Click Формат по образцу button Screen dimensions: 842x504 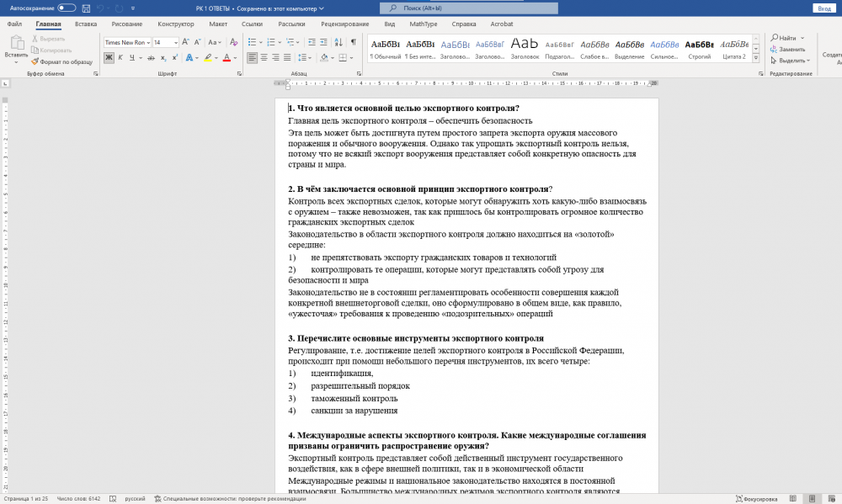(x=61, y=61)
